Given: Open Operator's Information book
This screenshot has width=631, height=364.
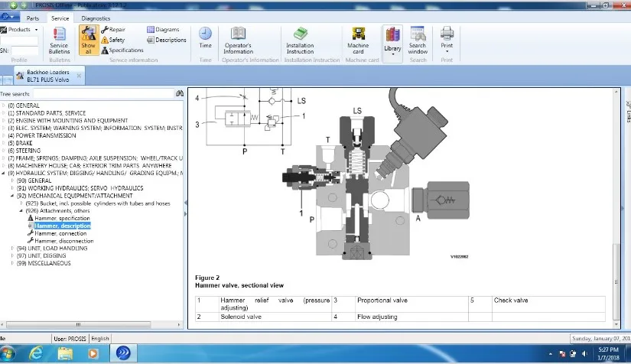Looking at the screenshot, I should pyautogui.click(x=238, y=41).
